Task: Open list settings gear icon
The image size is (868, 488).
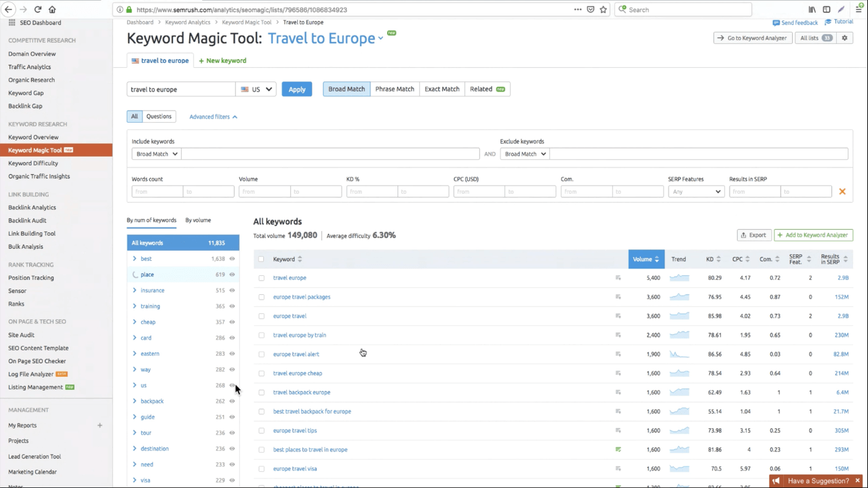Action: [x=844, y=38]
